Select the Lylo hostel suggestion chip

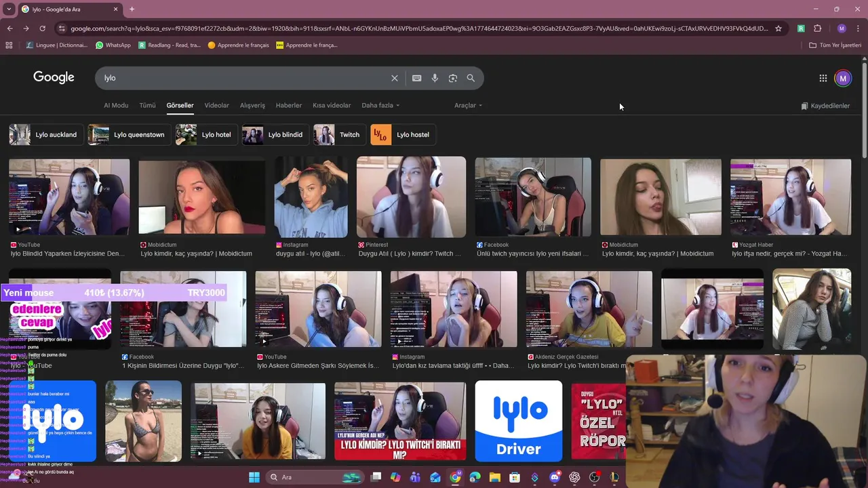click(403, 135)
